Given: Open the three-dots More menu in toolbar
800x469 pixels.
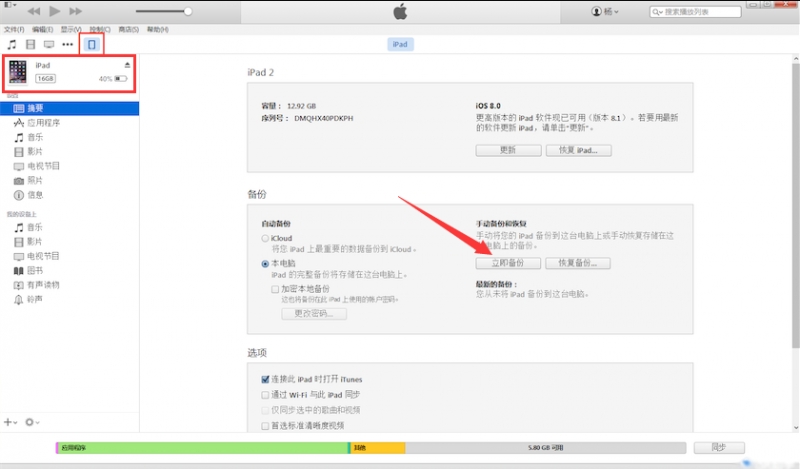Looking at the screenshot, I should [x=67, y=44].
